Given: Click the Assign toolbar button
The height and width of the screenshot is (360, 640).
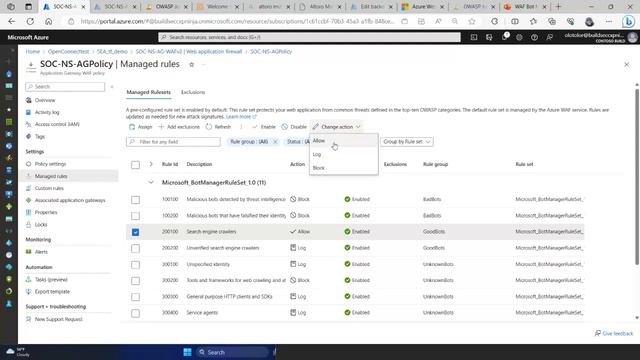Looking at the screenshot, I should point(140,127).
